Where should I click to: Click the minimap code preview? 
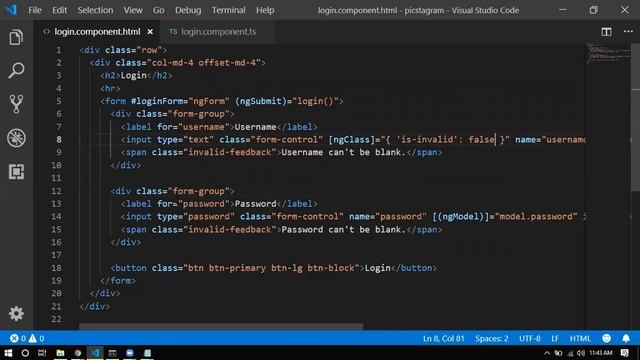[x=608, y=54]
